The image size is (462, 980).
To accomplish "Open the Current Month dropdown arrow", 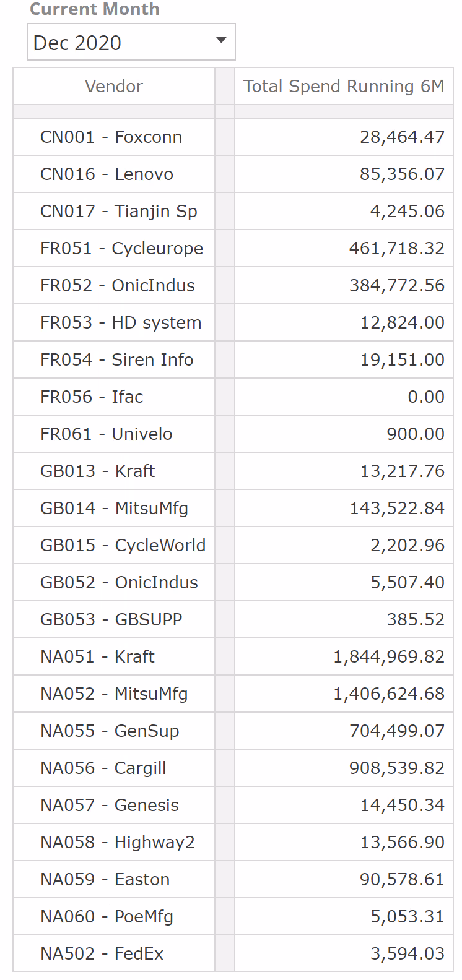I will (x=220, y=41).
